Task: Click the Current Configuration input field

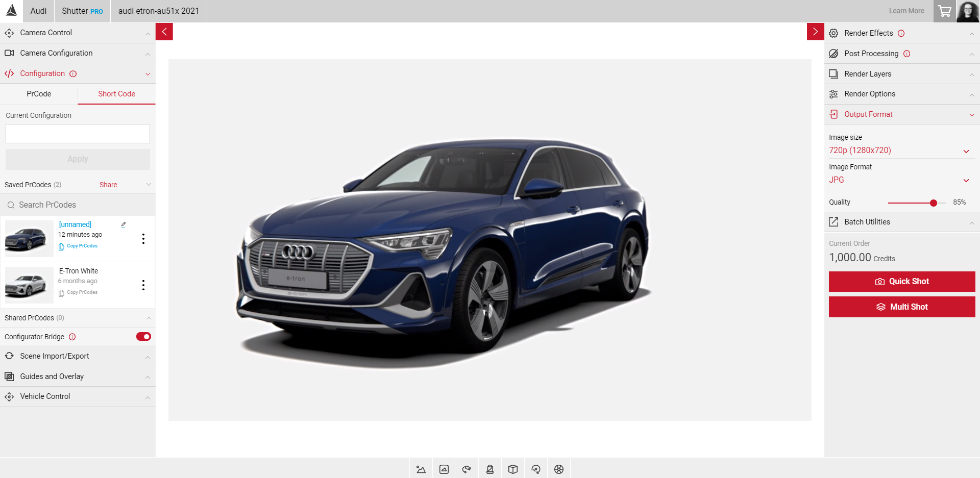Action: pos(78,134)
